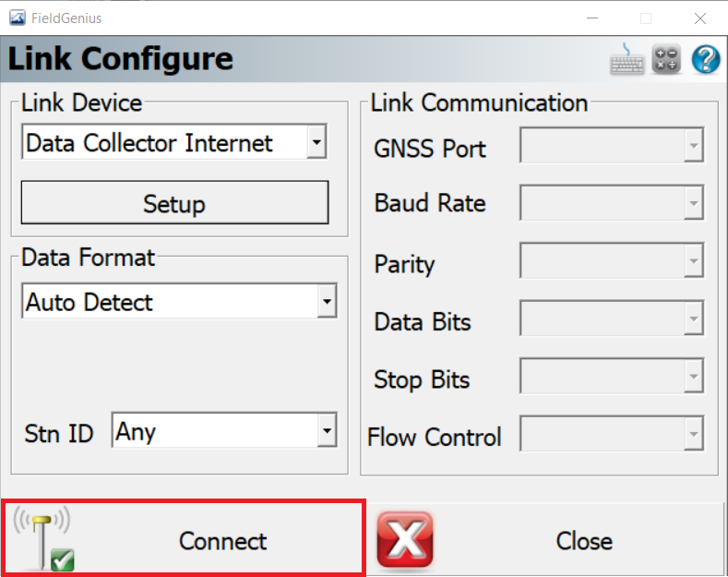Click the Close button label
The height and width of the screenshot is (577, 728).
click(x=584, y=541)
